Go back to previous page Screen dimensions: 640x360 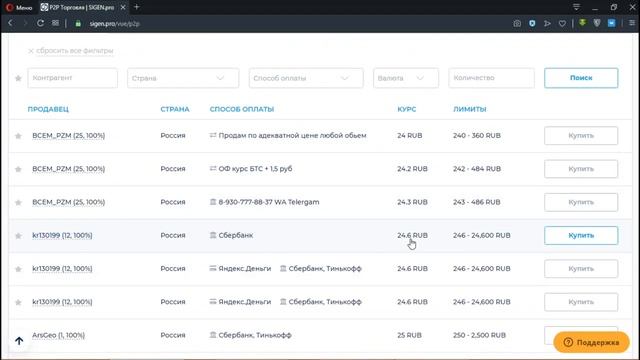10,23
